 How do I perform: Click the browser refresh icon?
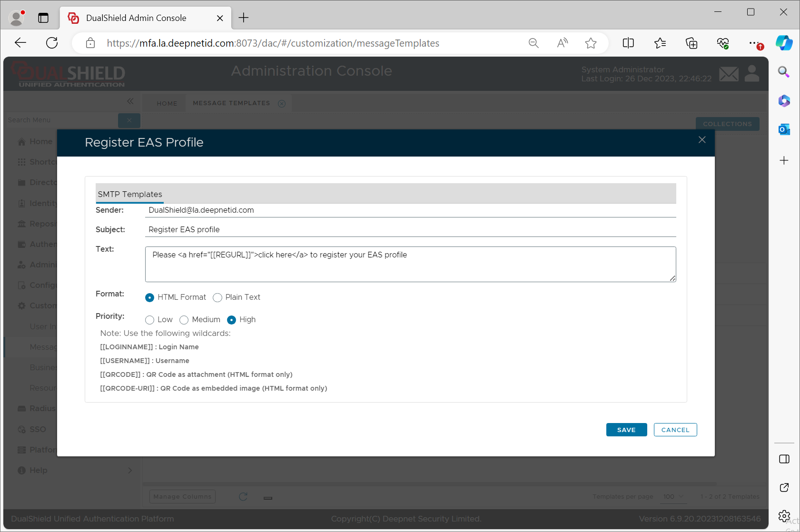coord(52,43)
